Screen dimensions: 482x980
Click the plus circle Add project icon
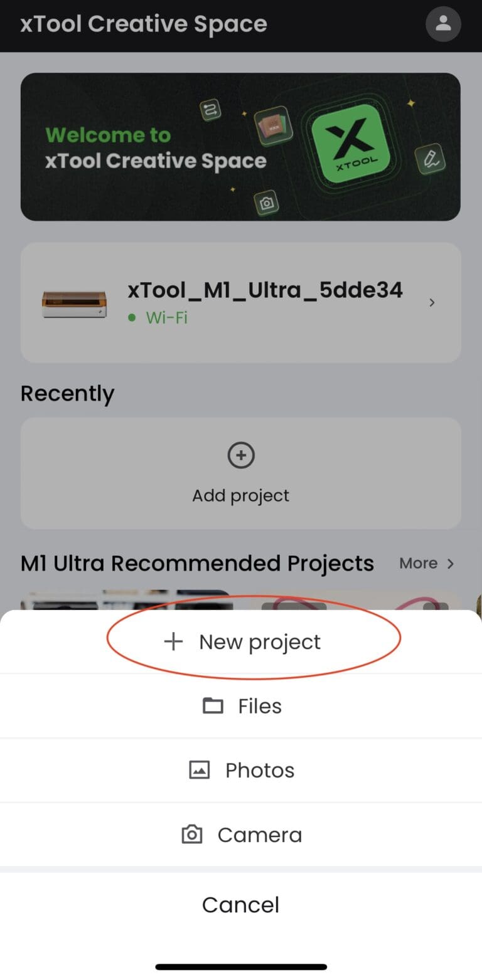(241, 456)
